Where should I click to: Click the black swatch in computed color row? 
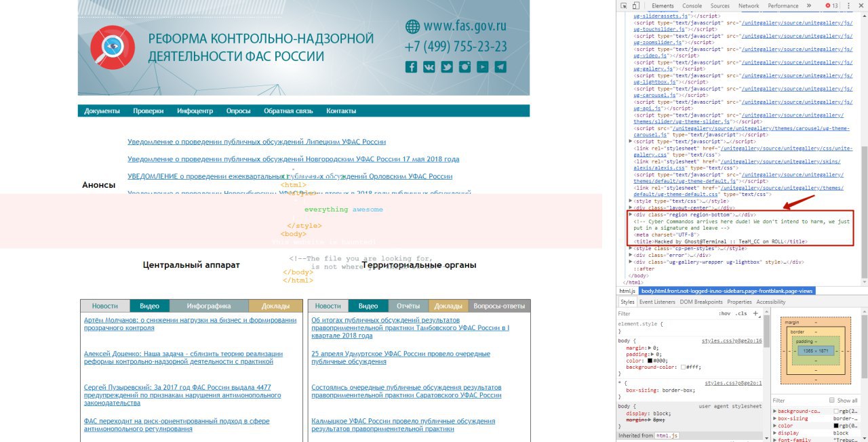(836, 426)
